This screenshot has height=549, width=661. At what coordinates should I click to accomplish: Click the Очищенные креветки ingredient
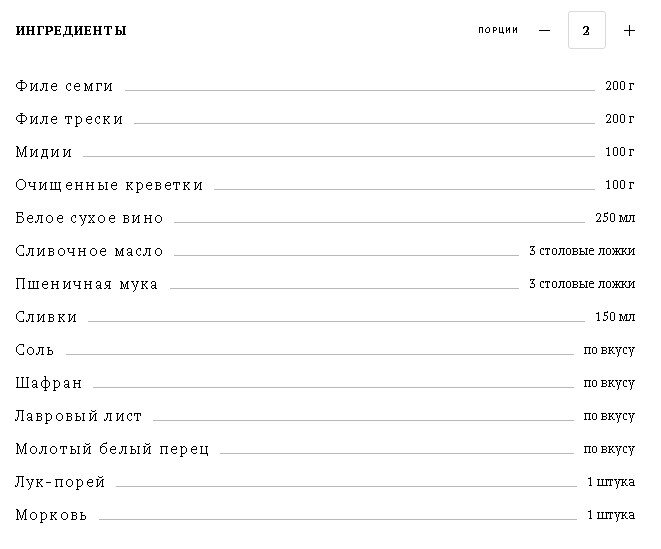point(110,185)
